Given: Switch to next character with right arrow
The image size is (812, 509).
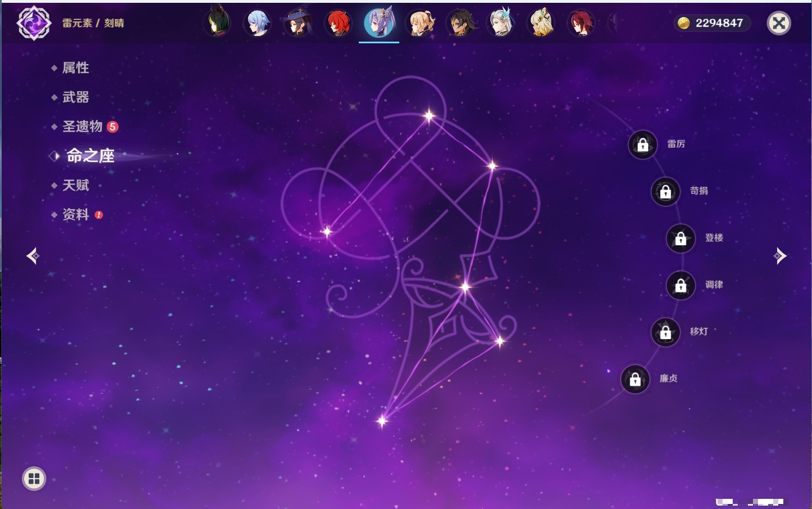Looking at the screenshot, I should tap(780, 256).
